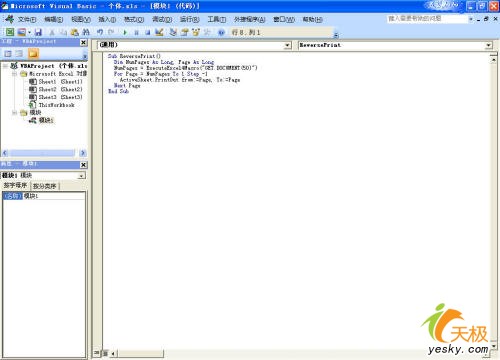This screenshot has height=360, width=500.
Task: Click the End Sub code line
Action: point(118,91)
